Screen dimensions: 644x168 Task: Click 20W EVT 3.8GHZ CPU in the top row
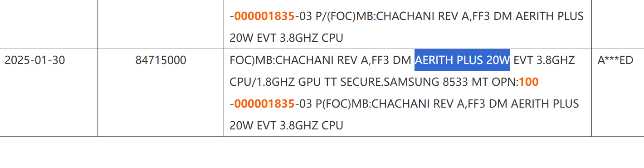tap(286, 38)
